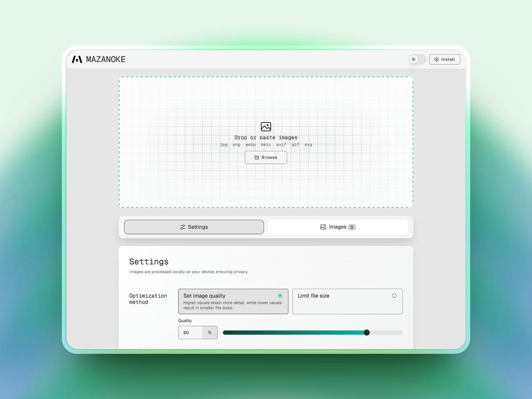Click the folder icon on the Browse button
Viewport: 532px width, 399px height.
point(256,157)
